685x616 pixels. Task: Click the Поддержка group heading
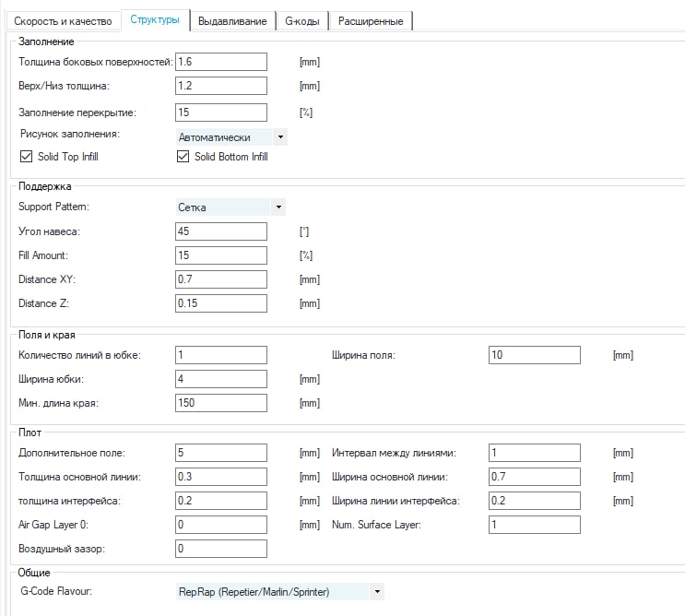click(44, 186)
